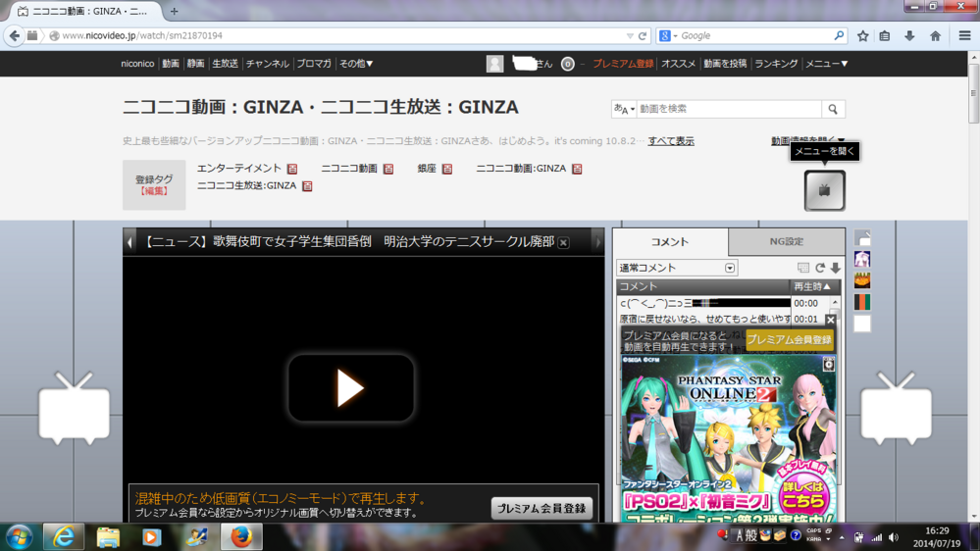Open the menu via the TV icon button

[x=824, y=190]
